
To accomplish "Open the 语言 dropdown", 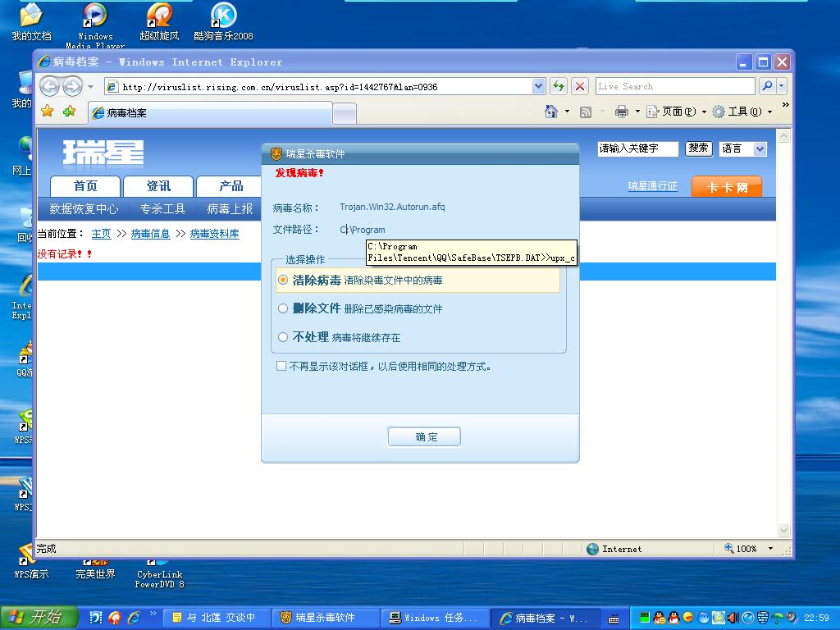I will (x=743, y=148).
